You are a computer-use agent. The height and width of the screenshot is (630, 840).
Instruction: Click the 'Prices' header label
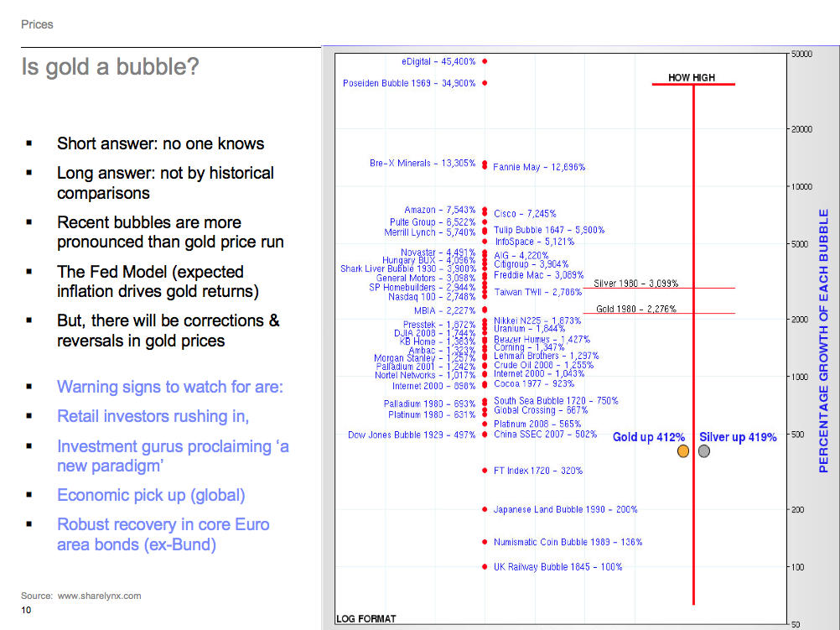click(37, 24)
